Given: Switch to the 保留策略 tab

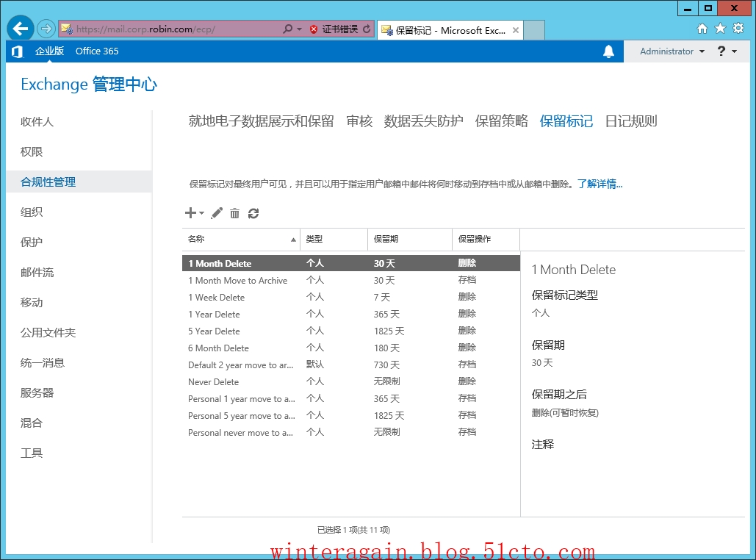Looking at the screenshot, I should pyautogui.click(x=502, y=121).
